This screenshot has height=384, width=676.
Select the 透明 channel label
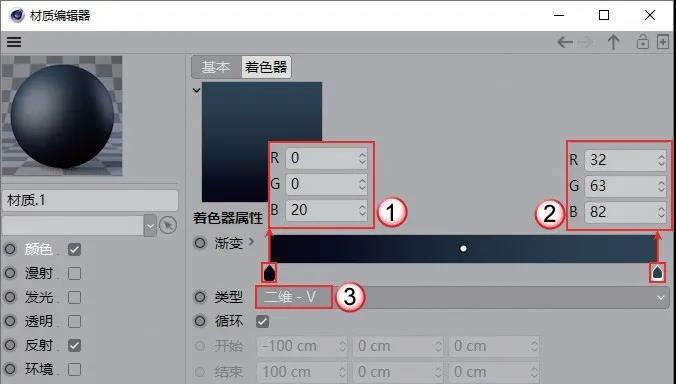[x=39, y=322]
